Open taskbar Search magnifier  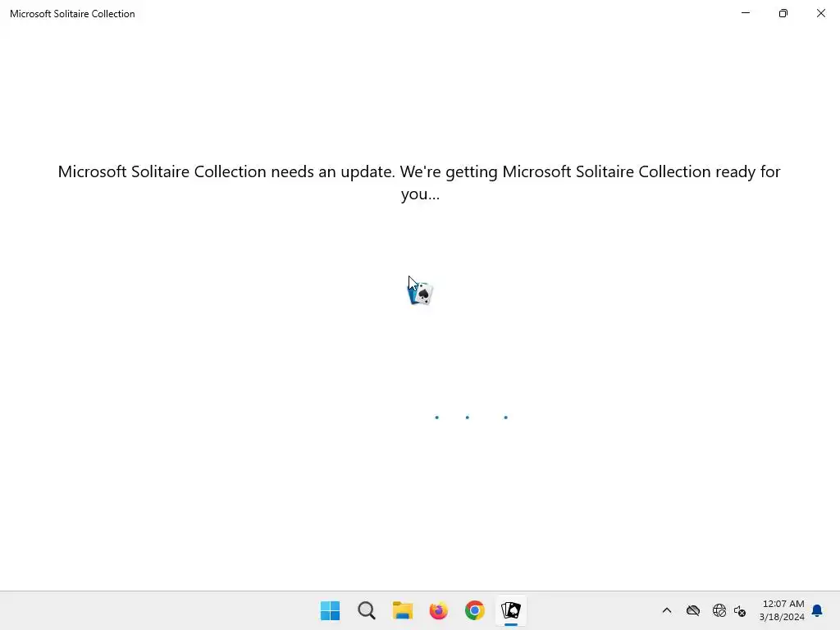[367, 610]
